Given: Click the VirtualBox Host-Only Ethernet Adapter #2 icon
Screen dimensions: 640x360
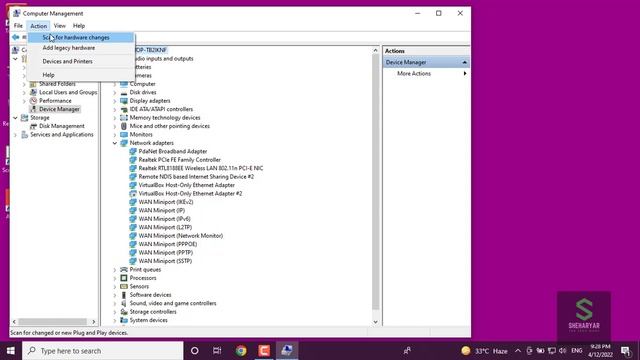Looking at the screenshot, I should [133, 193].
